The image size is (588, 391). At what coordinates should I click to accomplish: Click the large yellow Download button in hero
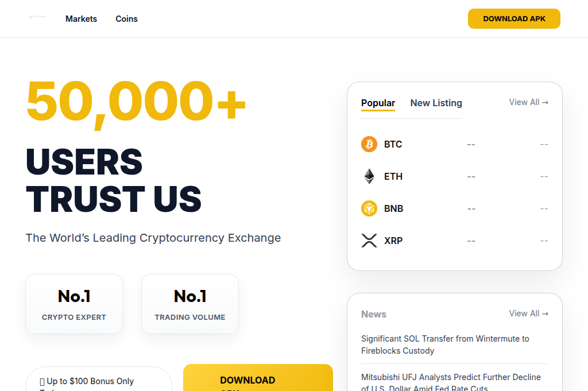258,379
